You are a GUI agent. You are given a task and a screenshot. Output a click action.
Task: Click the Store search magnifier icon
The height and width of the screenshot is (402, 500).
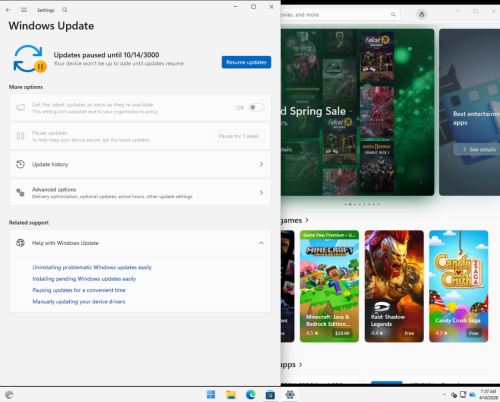click(x=393, y=15)
